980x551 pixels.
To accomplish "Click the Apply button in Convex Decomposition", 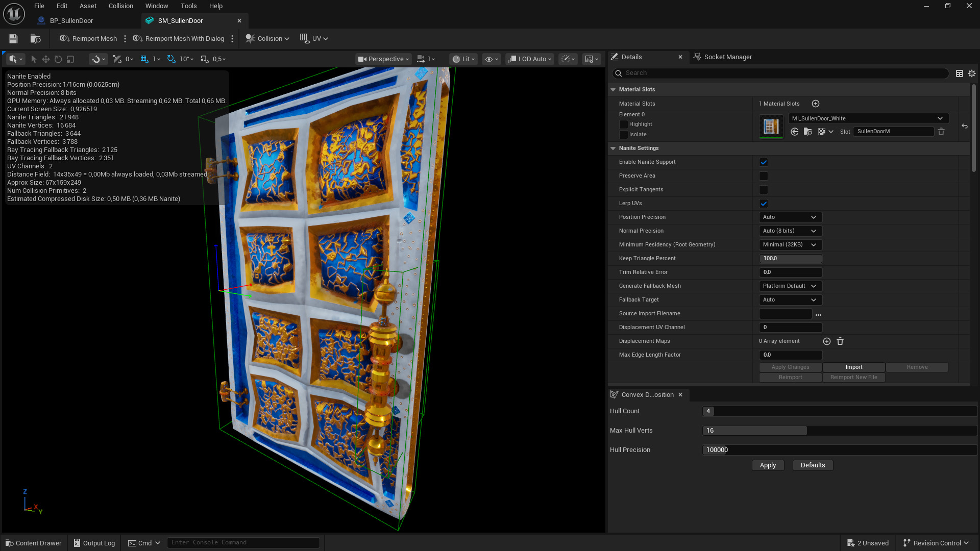I will click(768, 465).
